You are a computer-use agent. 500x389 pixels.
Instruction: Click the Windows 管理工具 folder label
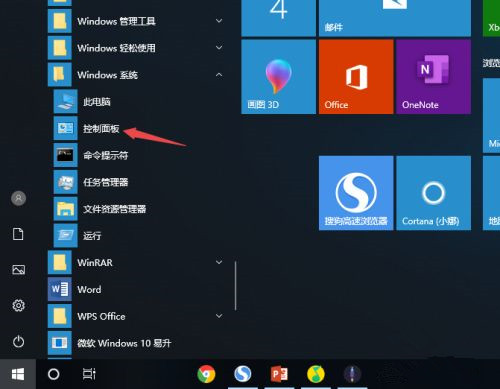point(116,21)
